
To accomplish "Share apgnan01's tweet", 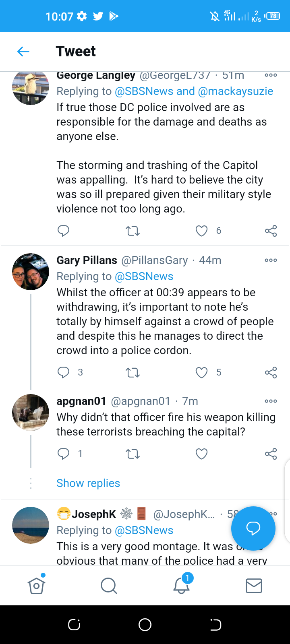I will [x=271, y=454].
